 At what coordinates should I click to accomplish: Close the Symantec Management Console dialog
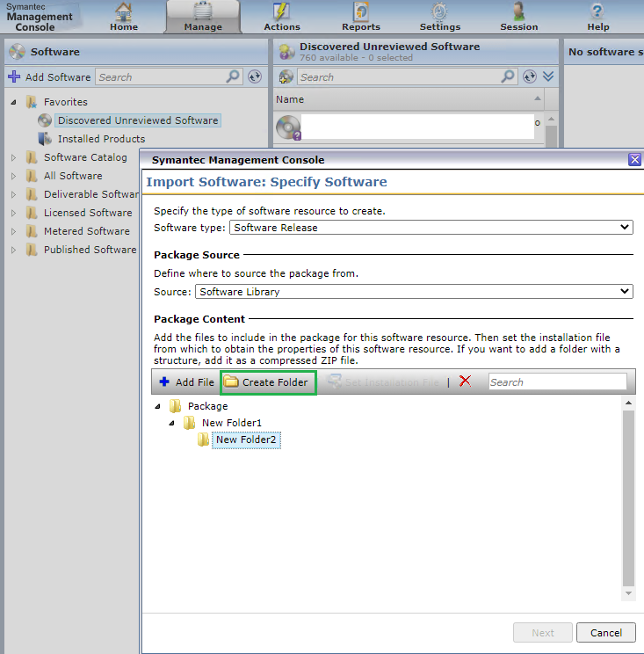pos(634,159)
